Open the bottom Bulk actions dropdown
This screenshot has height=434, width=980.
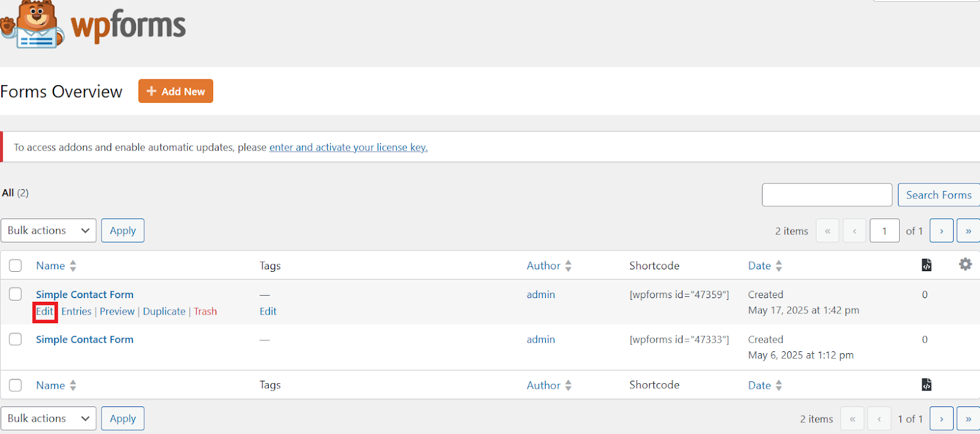coord(48,419)
